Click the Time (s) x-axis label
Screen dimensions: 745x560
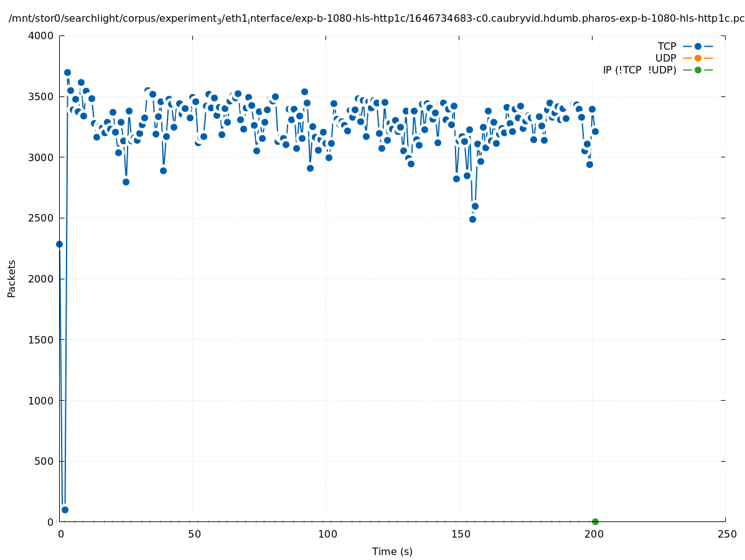(392, 551)
